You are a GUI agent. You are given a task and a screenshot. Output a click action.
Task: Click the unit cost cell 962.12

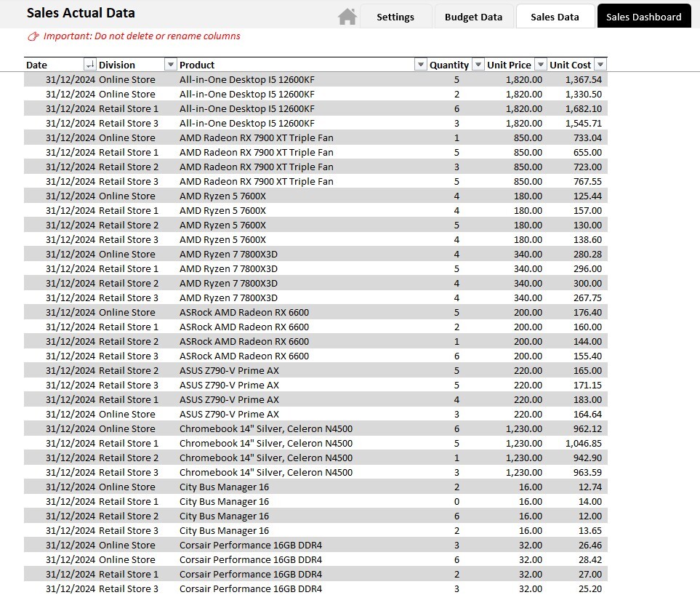click(587, 429)
